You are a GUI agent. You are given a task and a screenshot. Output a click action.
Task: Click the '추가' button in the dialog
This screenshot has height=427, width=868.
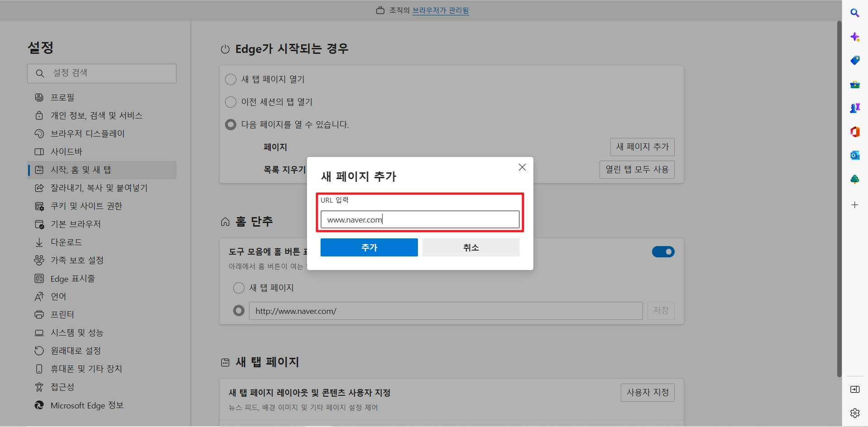tap(369, 247)
